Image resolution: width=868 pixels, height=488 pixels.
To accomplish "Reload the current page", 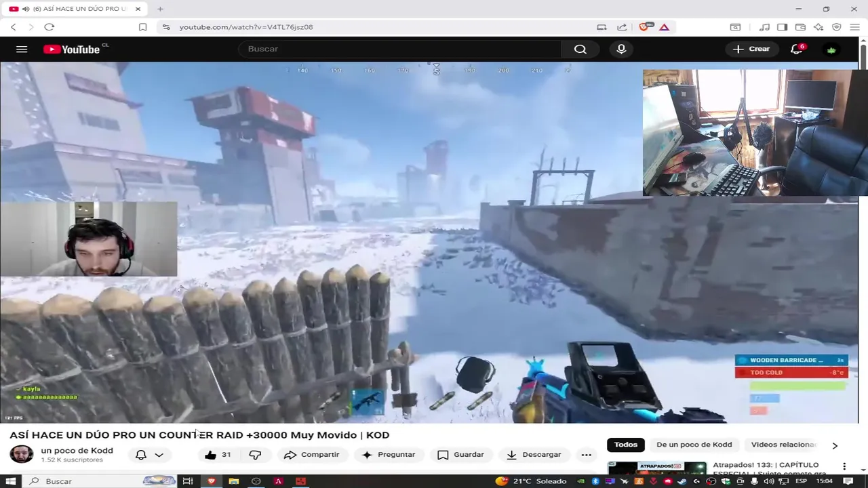I will click(x=49, y=27).
